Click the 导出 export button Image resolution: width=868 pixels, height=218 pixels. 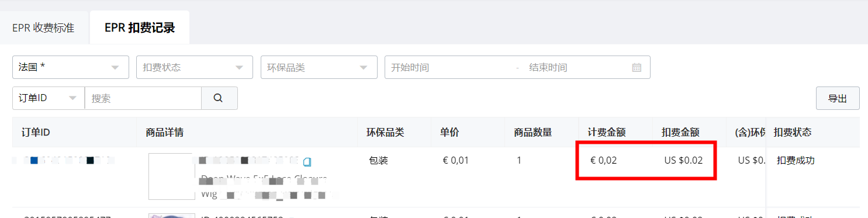click(x=838, y=98)
